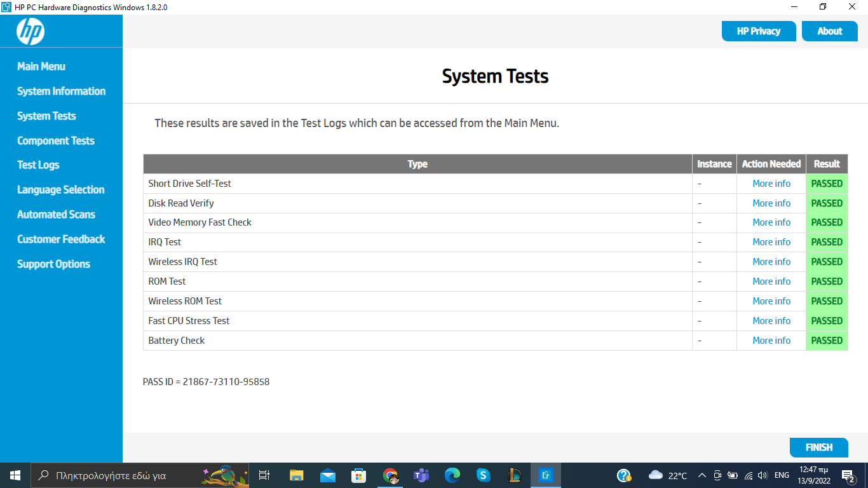Screen dimensions: 868x488
Task: Switch to Google Chrome on the taskbar
Action: point(390,475)
